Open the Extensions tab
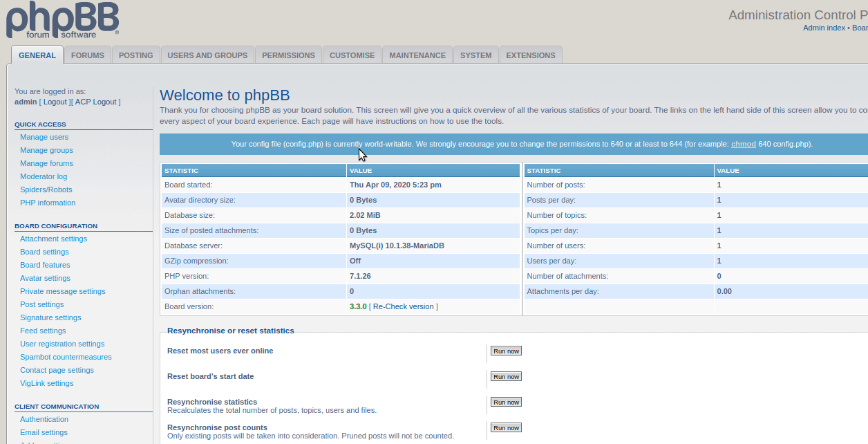Viewport: 868px width, 444px height. click(x=531, y=55)
